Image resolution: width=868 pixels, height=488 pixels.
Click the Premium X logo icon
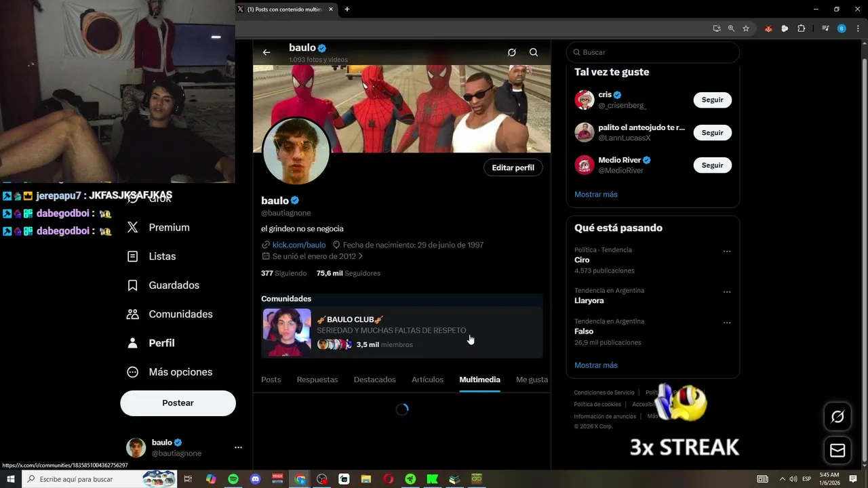[x=133, y=228]
